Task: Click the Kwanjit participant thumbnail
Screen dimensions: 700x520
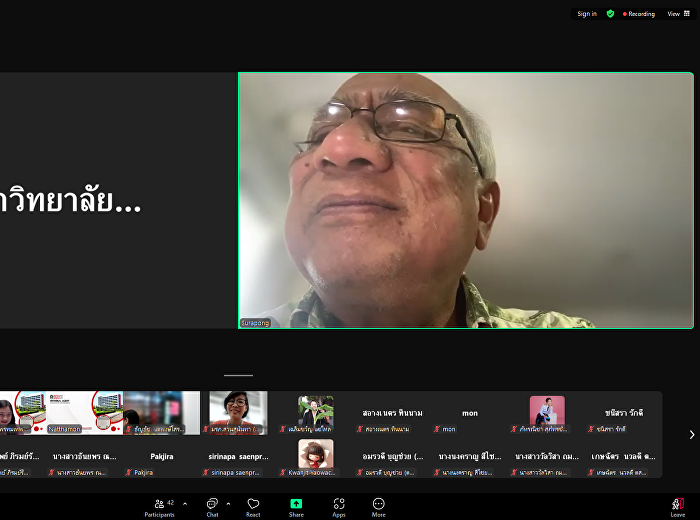Action: click(x=315, y=458)
